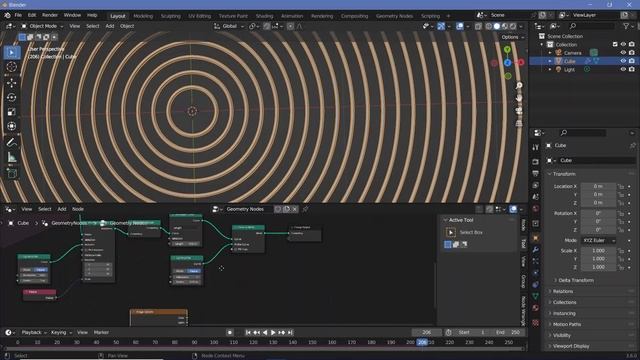Open the Object Data properties green triangle tab

coord(536,296)
